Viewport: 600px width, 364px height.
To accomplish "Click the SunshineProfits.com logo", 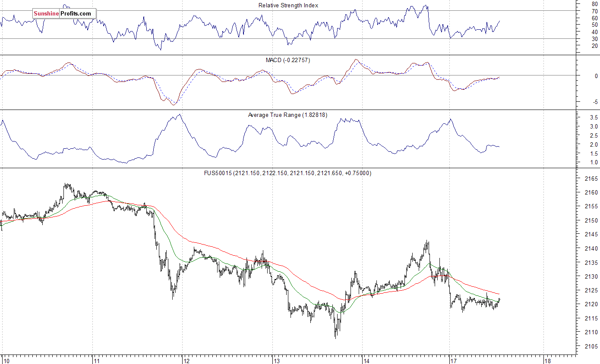I will click(64, 14).
